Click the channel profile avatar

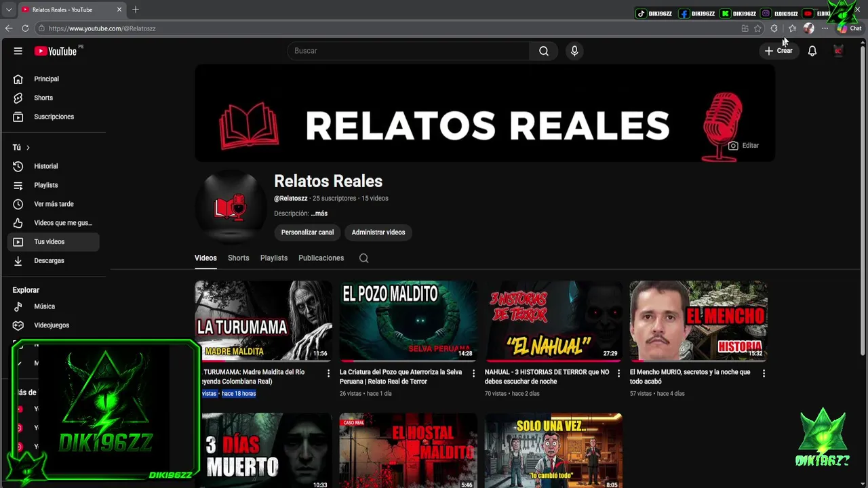click(230, 207)
